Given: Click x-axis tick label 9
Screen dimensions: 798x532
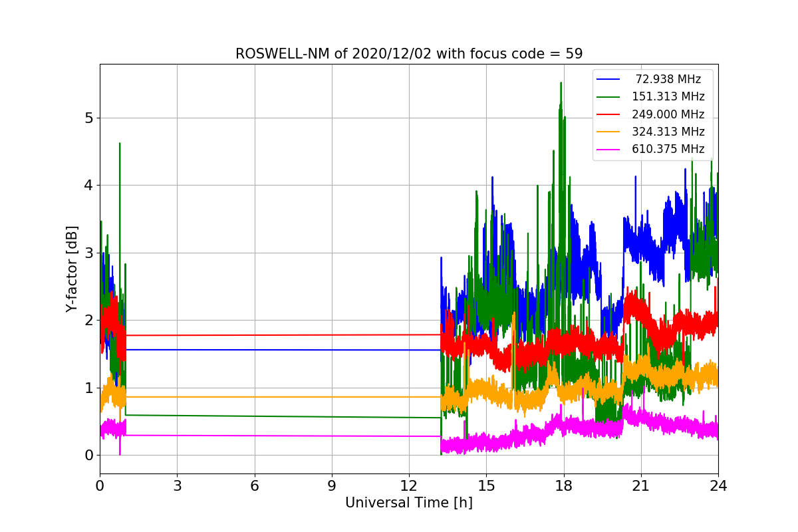Looking at the screenshot, I should tap(332, 486).
